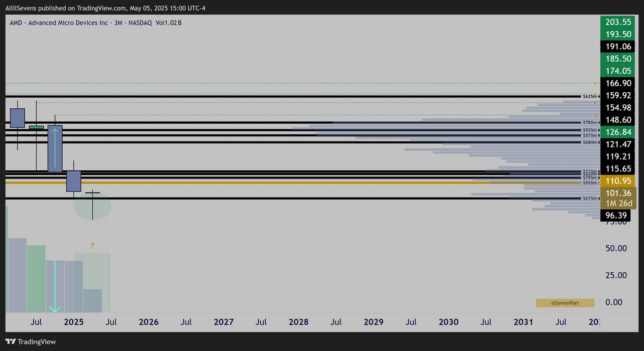Screen dimensions: 644x351
Task: Select the 174.05 price label
Action: (x=618, y=71)
